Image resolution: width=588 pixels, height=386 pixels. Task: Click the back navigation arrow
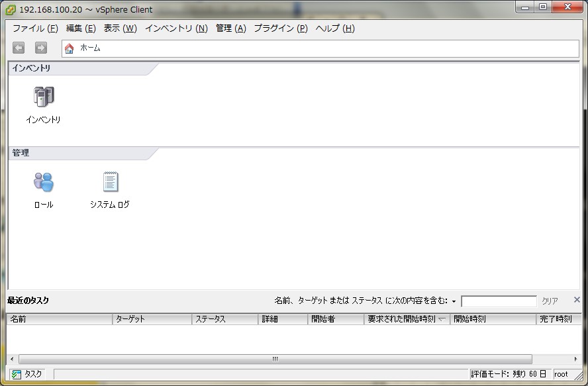(x=19, y=48)
